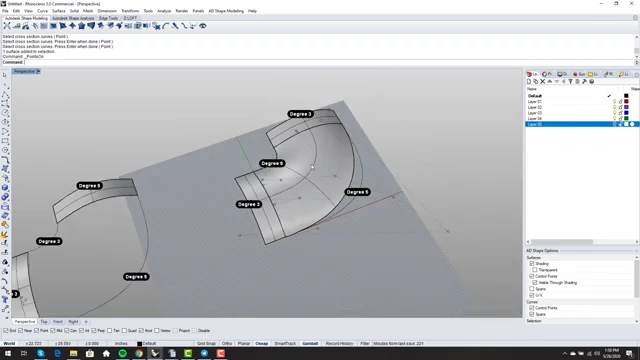The height and width of the screenshot is (360, 640).
Task: Open File Explorer from the taskbar
Action: tap(73, 353)
